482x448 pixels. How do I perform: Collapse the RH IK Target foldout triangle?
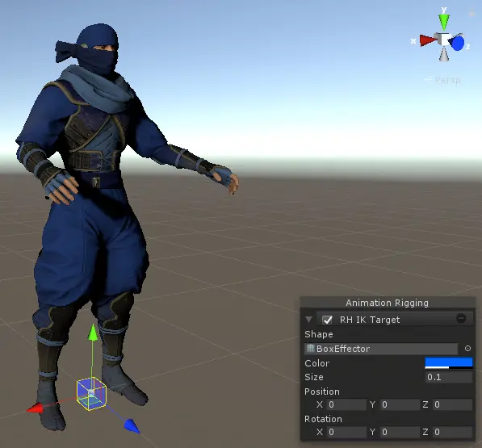(309, 320)
